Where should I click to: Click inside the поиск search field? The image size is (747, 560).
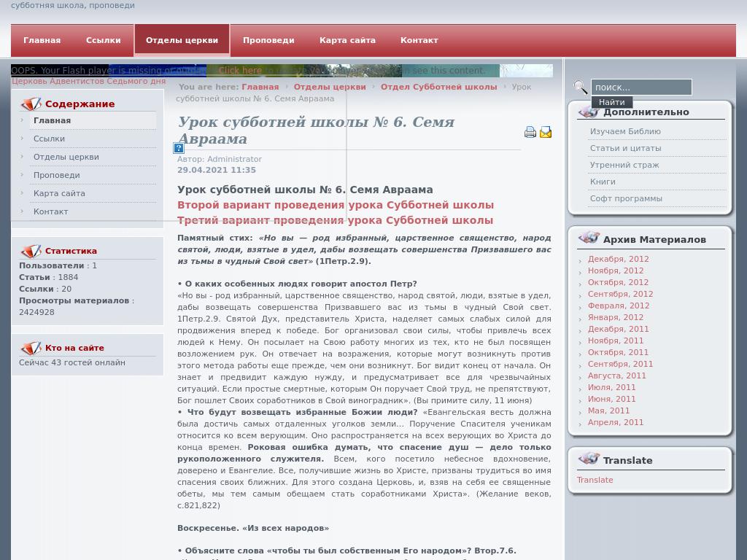pos(640,87)
